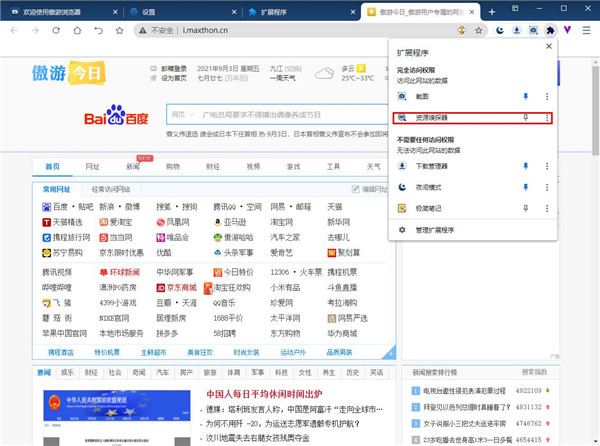This screenshot has width=600, height=446.
Task: Click the screenshot capture toolbar icon
Action: click(535, 31)
